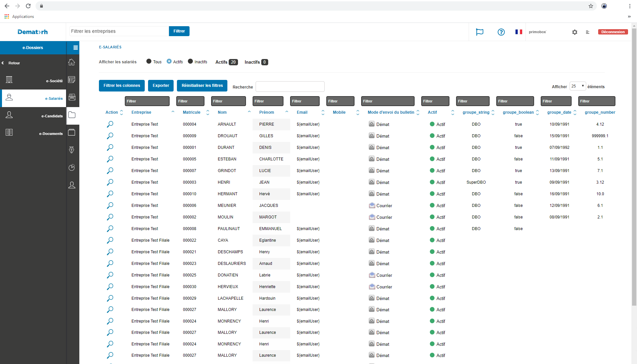The width and height of the screenshot is (637, 364).
Task: Open e-Société in the sidebar
Action: [x=33, y=81]
